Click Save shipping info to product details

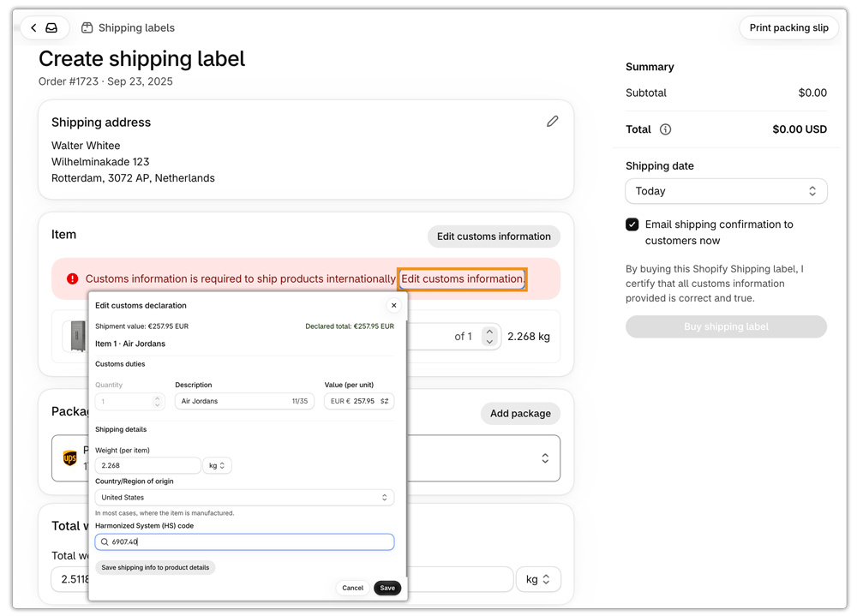(155, 567)
